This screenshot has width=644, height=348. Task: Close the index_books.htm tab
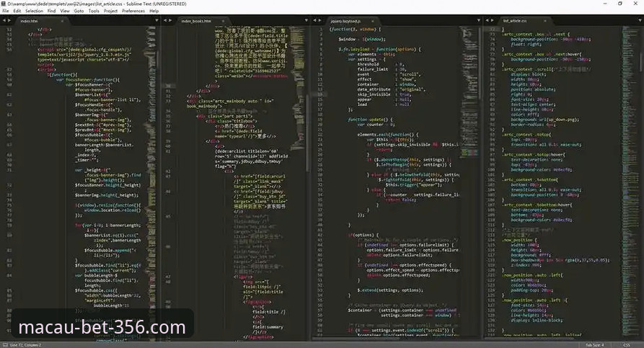[x=223, y=21]
